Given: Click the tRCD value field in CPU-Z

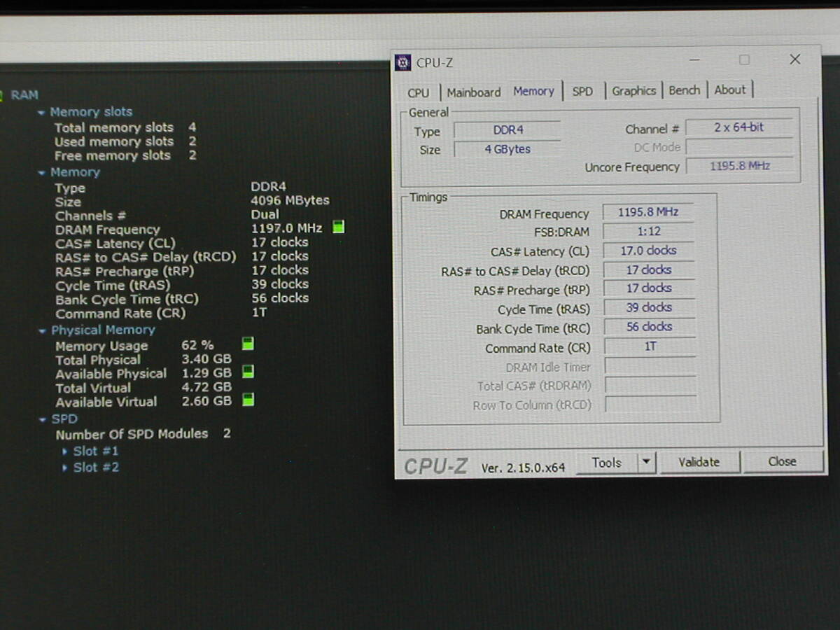Looking at the screenshot, I should click(649, 269).
